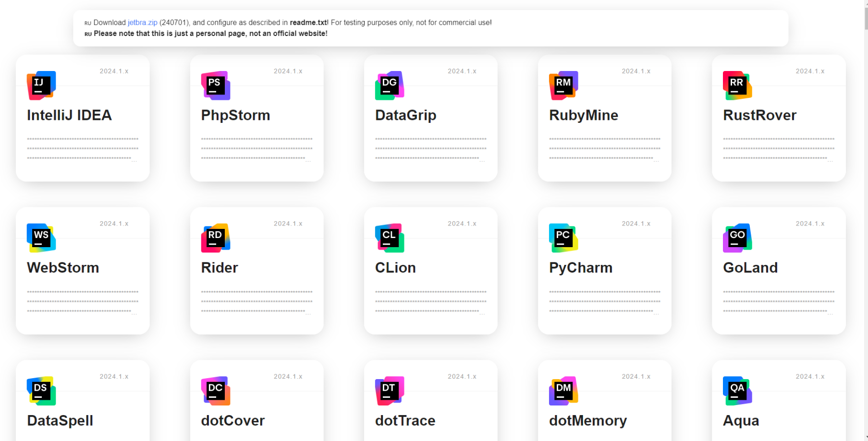Click the 2024.1.x version on DataGrip card
Image resolution: width=868 pixels, height=441 pixels.
(x=462, y=71)
